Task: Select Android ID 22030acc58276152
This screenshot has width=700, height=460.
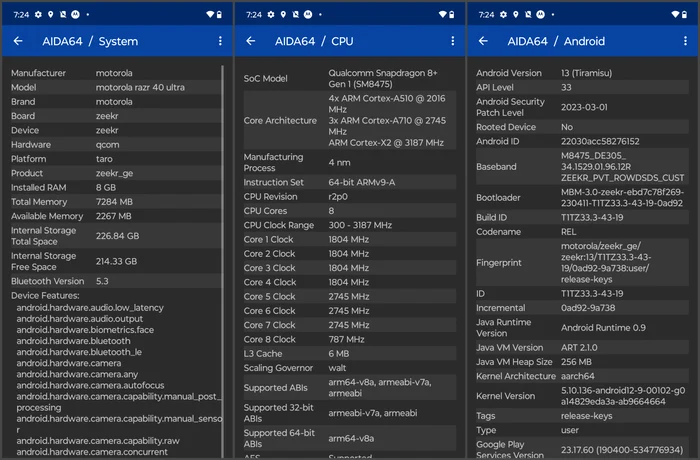Action: pos(600,141)
